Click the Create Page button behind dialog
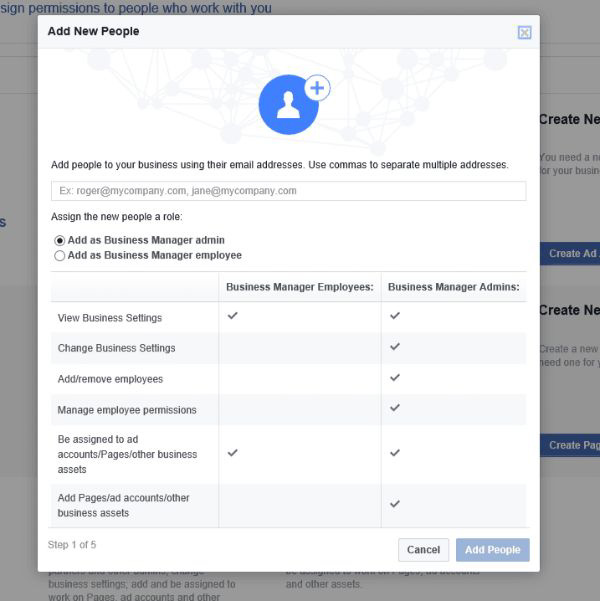This screenshot has width=600, height=601. [572, 445]
